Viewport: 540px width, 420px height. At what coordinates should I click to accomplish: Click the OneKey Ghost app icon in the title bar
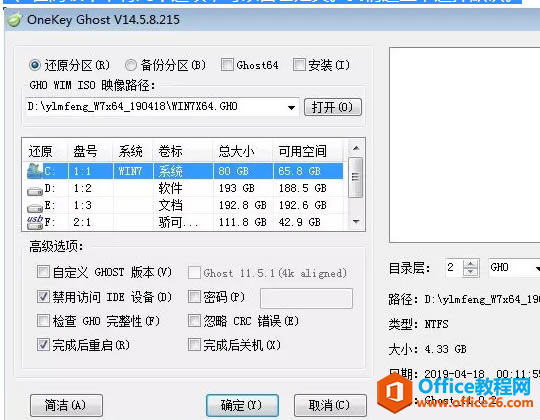14,20
